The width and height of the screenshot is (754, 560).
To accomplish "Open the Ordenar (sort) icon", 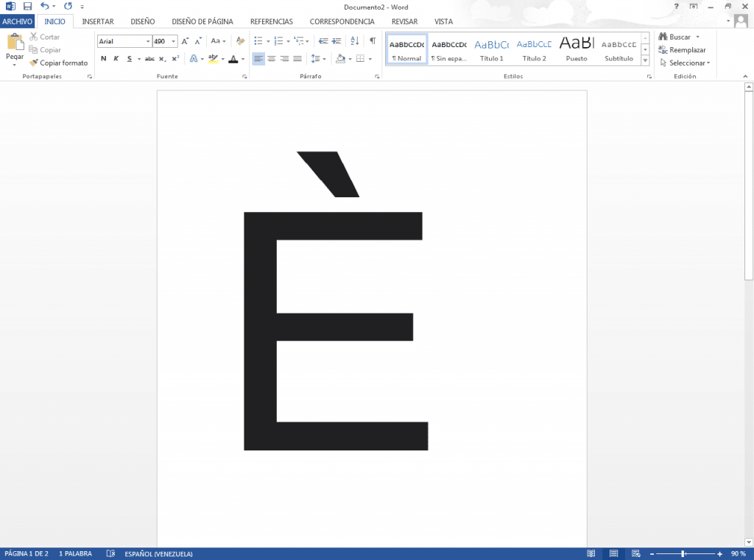I will click(353, 42).
